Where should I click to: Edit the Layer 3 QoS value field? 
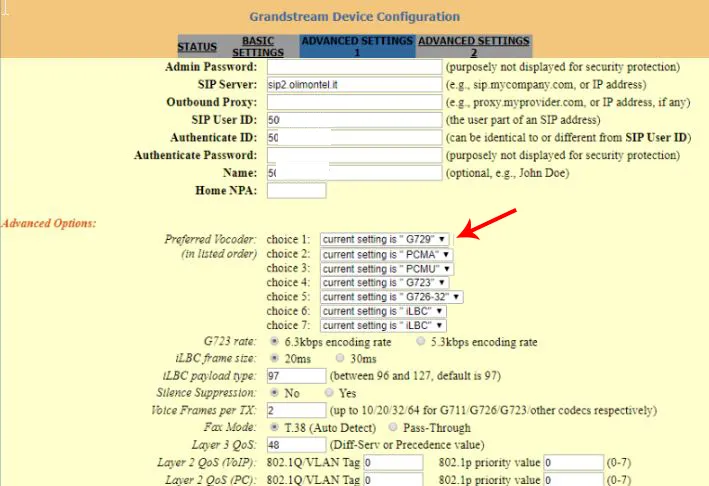point(296,445)
